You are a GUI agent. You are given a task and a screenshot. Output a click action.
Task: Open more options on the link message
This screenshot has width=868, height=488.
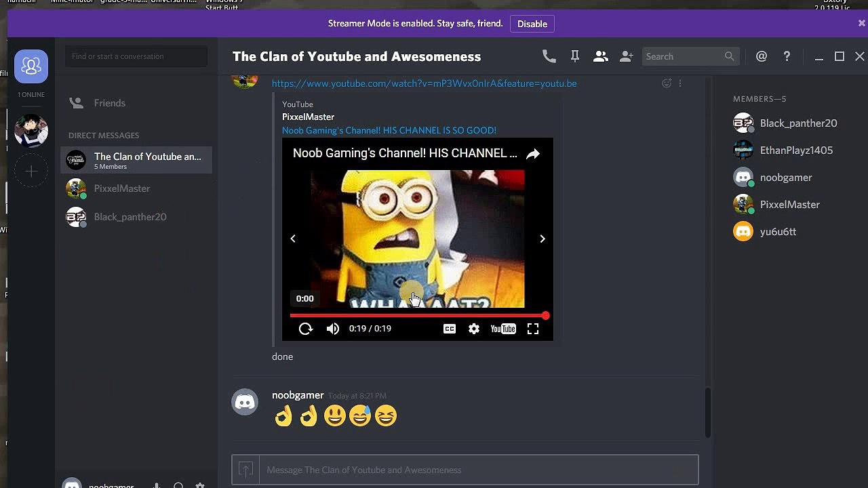(x=680, y=83)
